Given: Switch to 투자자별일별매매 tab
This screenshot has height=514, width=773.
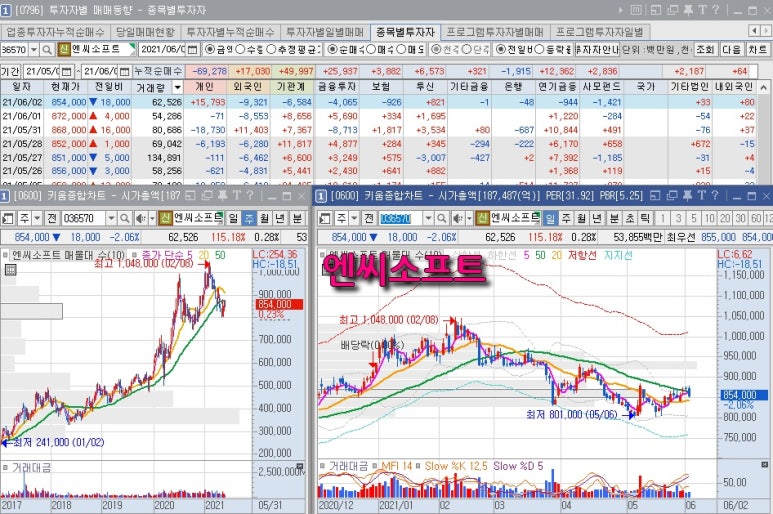Looking at the screenshot, I should [x=325, y=32].
